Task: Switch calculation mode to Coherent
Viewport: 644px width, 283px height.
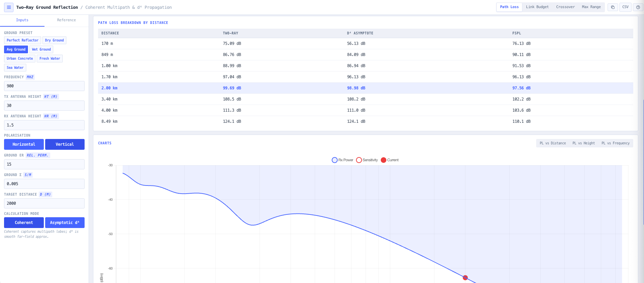Action: coord(24,223)
